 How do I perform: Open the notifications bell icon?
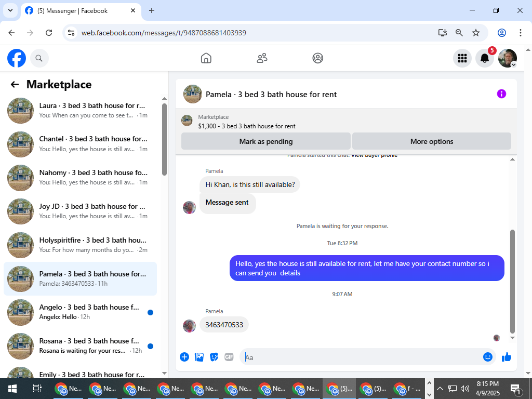485,58
